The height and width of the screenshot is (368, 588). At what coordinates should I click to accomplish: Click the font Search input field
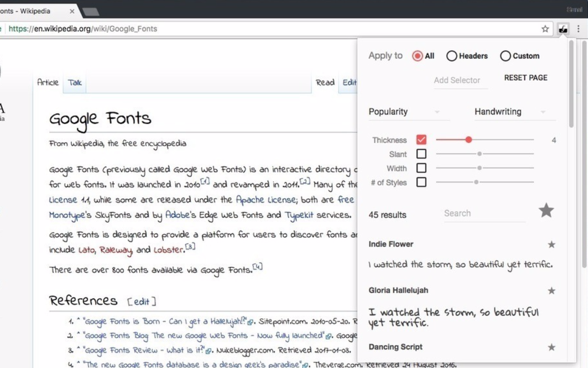click(482, 213)
